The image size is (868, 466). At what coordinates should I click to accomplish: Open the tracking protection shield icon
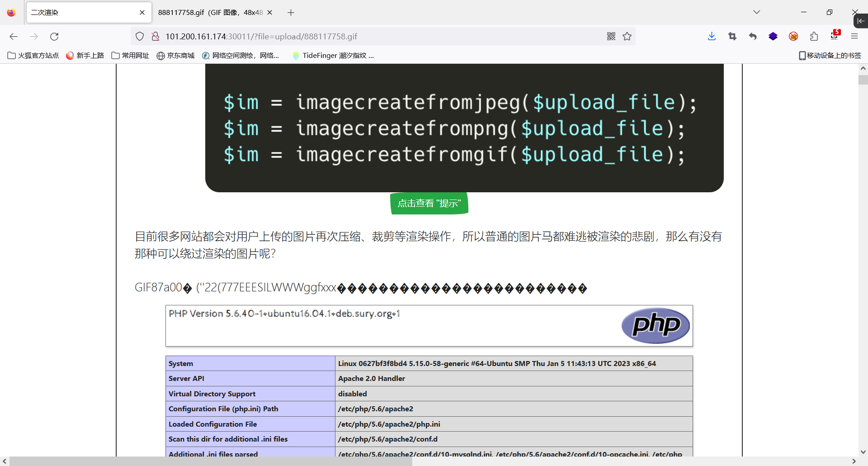tap(140, 37)
